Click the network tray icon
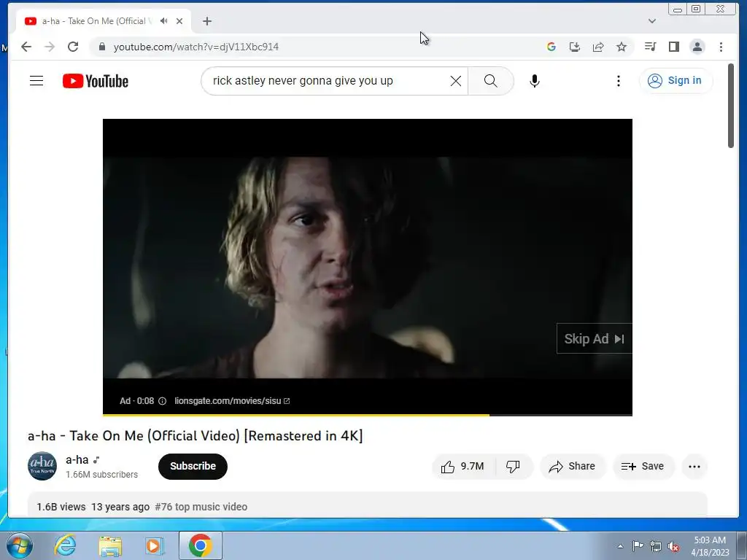This screenshot has width=747, height=560. point(656,546)
